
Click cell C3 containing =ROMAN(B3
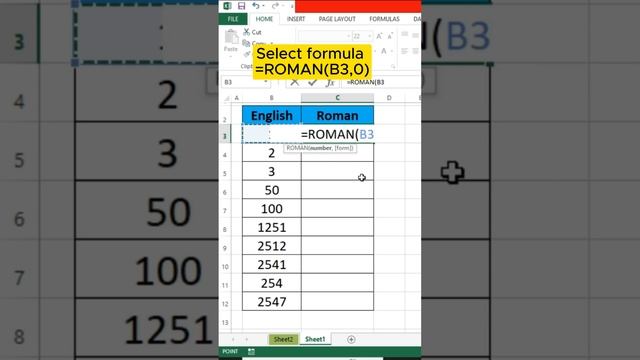[x=337, y=134]
